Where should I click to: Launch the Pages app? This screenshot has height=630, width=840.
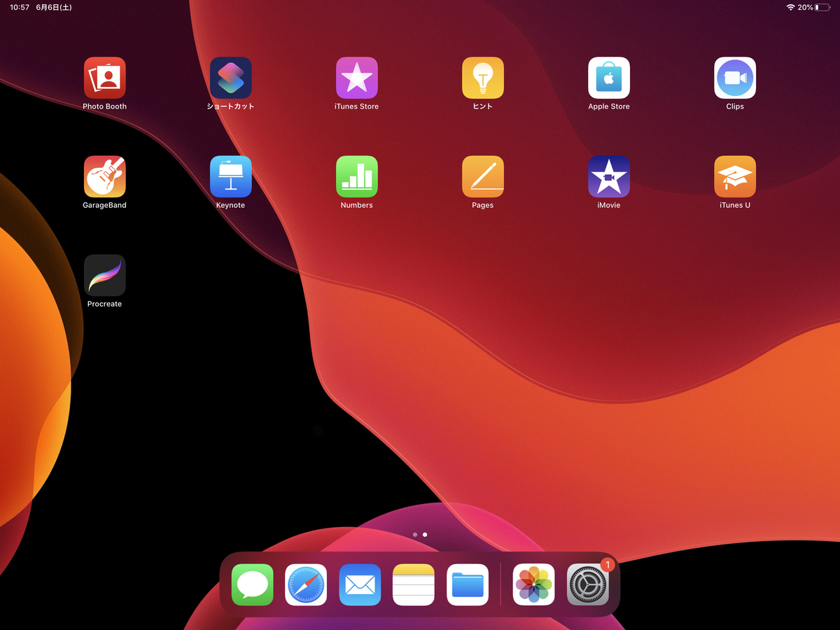(483, 176)
